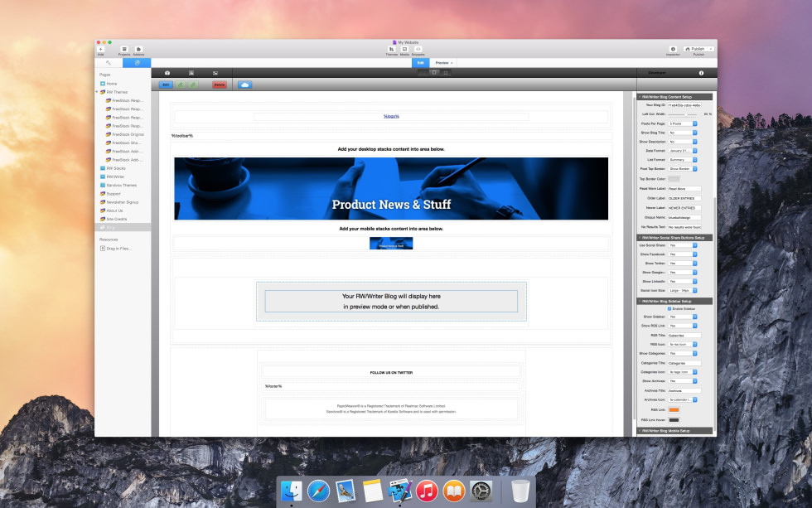Click the RW/Writer Blog placeholder box
The height and width of the screenshot is (508, 812).
pyautogui.click(x=391, y=302)
